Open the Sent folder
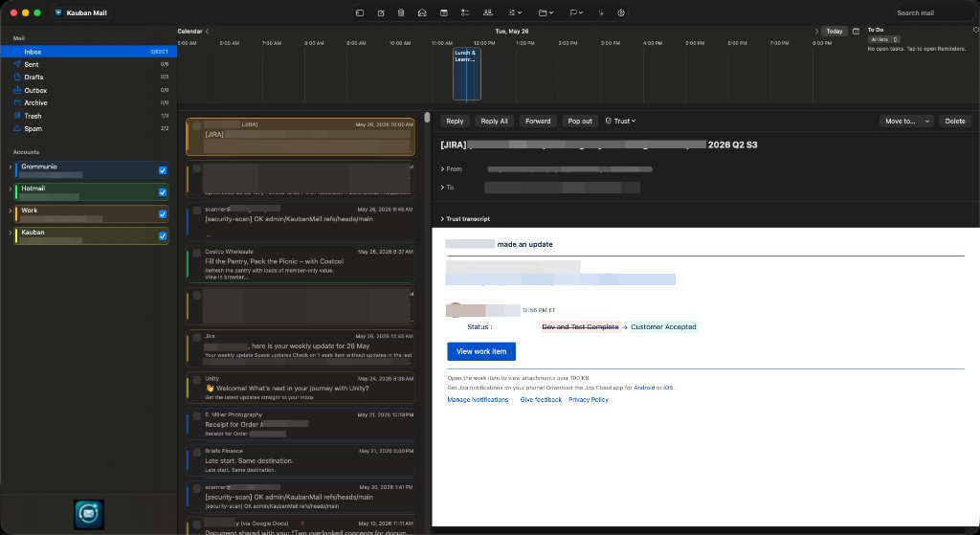Screen dimensions: 980x535 [89, 64]
